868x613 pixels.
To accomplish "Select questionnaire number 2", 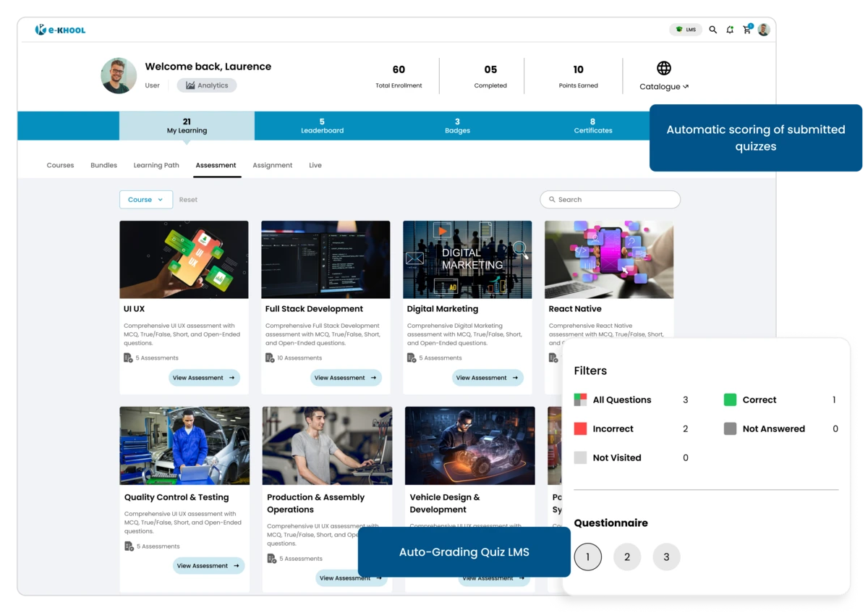I will click(x=627, y=557).
